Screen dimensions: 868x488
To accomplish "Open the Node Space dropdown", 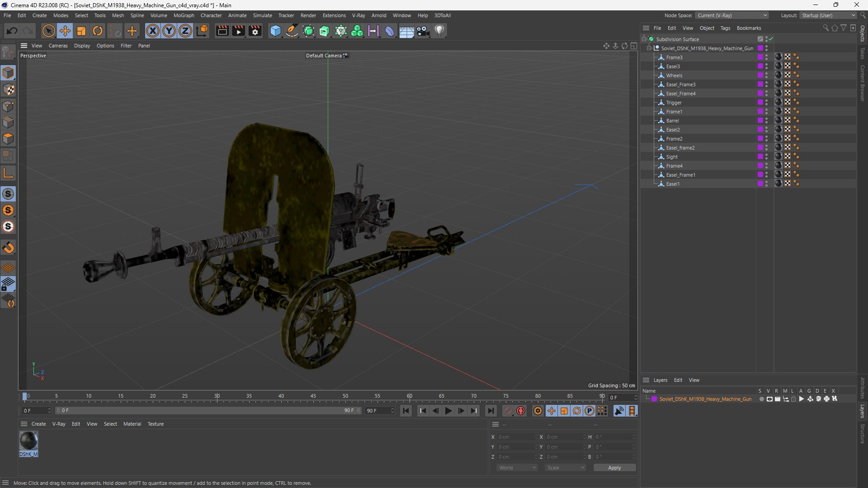I will pyautogui.click(x=732, y=15).
